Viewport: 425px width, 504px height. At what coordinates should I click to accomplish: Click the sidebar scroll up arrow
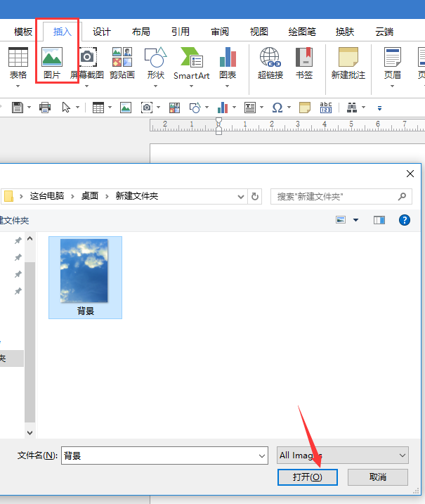[x=30, y=238]
